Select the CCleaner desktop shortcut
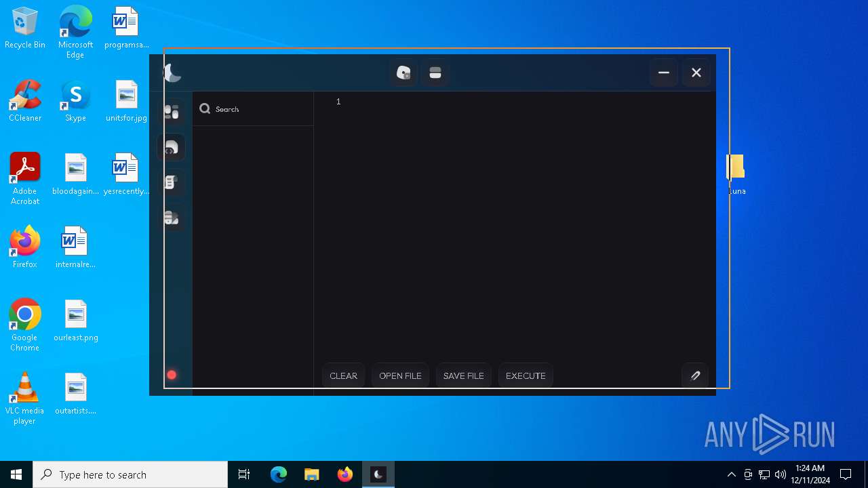The width and height of the screenshot is (868, 488). [x=25, y=101]
